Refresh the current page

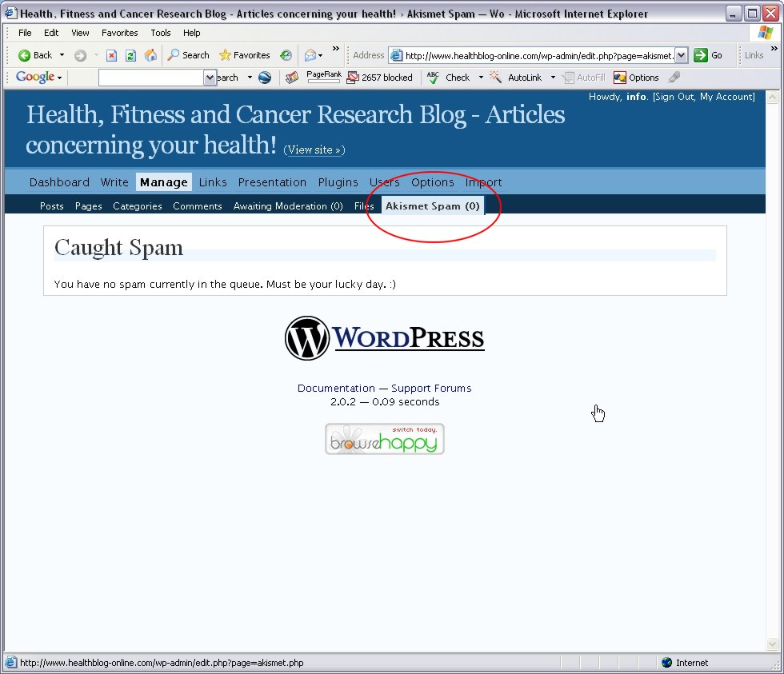click(130, 55)
